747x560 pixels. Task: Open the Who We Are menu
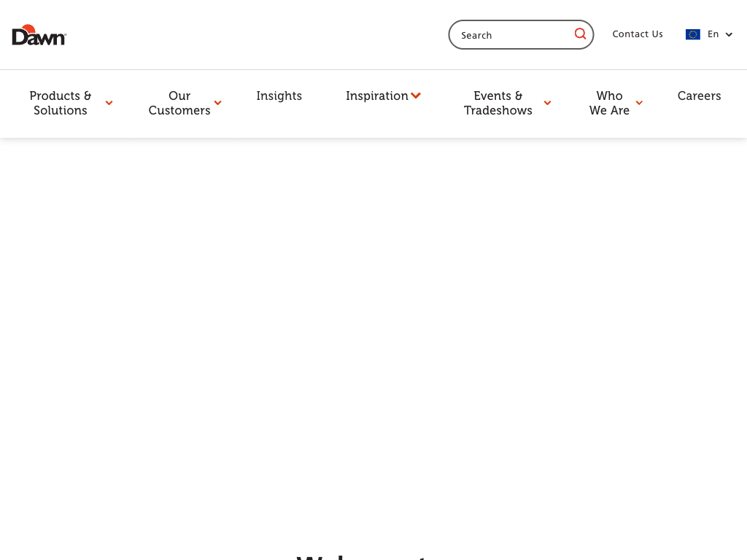[609, 103]
